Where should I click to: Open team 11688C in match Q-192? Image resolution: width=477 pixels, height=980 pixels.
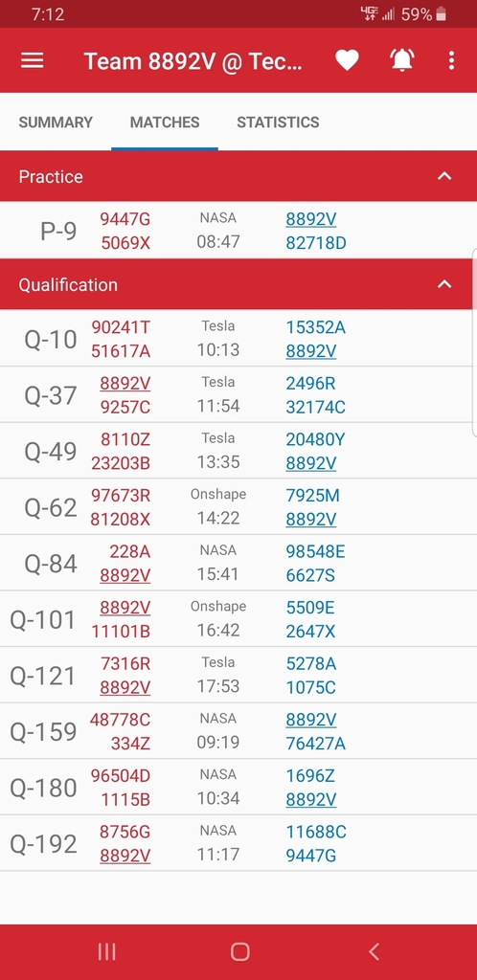click(316, 832)
